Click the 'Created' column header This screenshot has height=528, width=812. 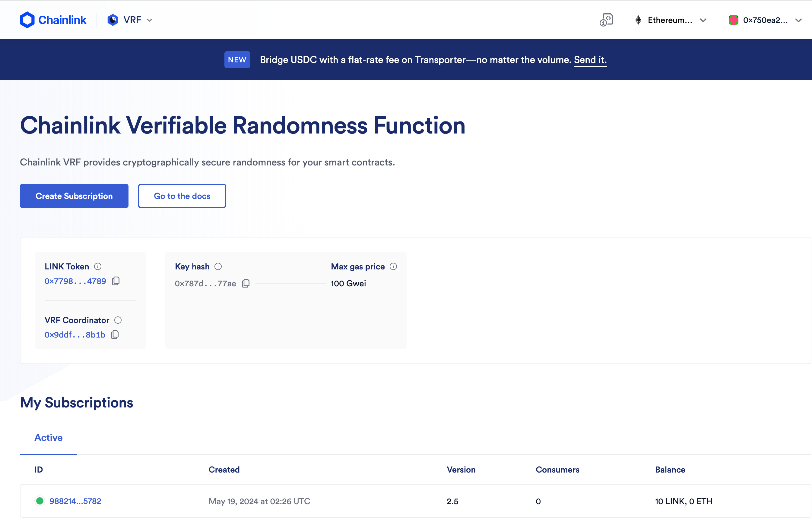tap(224, 470)
